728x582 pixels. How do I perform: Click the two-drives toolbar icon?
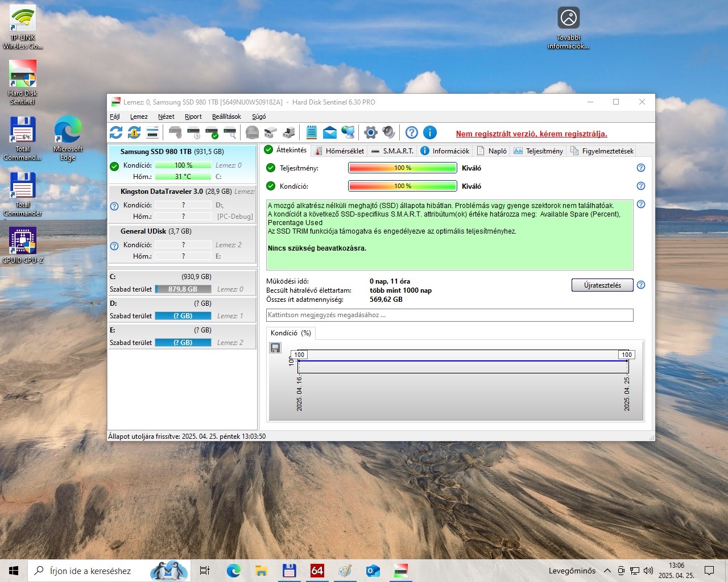271,133
